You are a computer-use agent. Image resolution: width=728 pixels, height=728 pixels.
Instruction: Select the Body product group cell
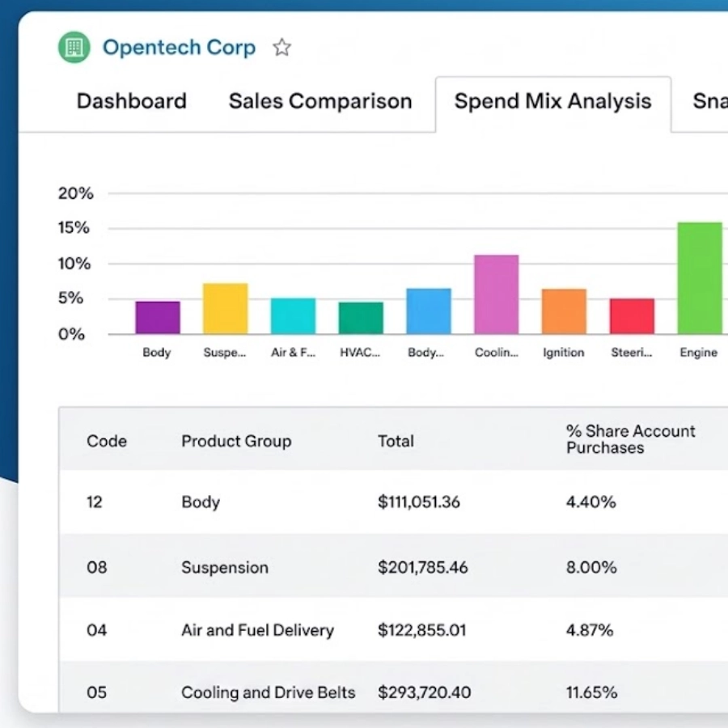tap(201, 502)
